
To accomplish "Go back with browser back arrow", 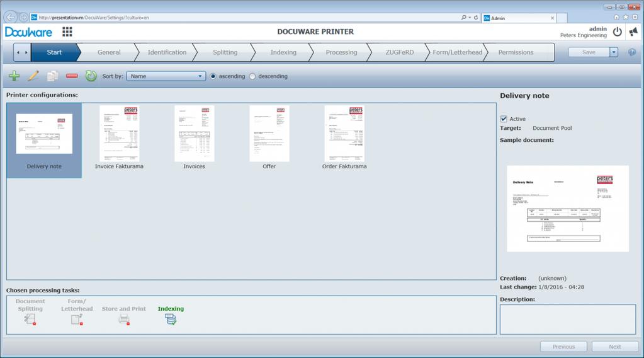I will tap(10, 17).
